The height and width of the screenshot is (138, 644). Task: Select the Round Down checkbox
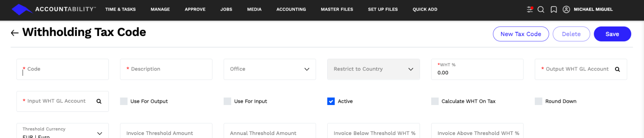coord(538,101)
